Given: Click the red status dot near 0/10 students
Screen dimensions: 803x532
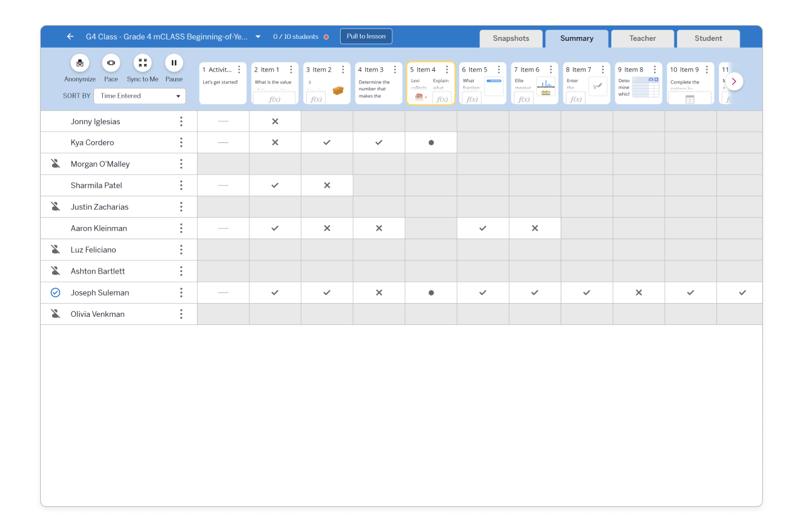Looking at the screenshot, I should [326, 36].
